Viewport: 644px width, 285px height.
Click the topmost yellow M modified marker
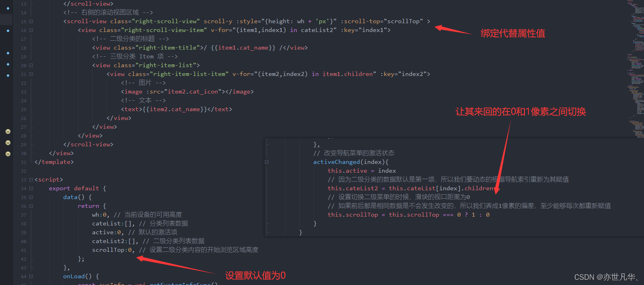[x=8, y=132]
